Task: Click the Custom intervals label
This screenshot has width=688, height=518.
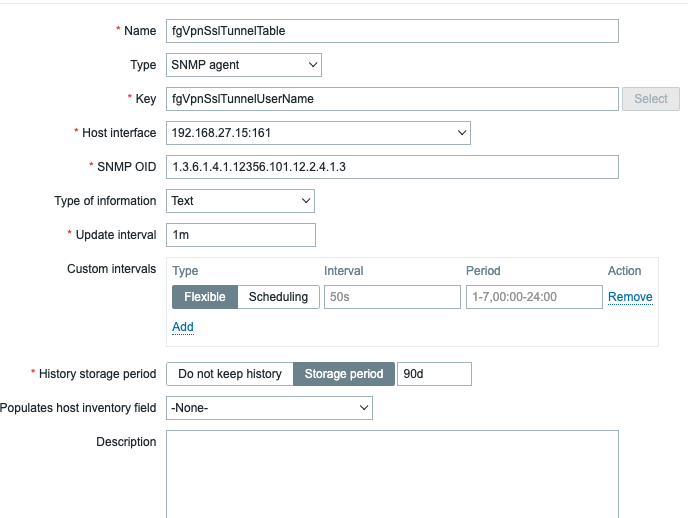Action: coord(111,269)
